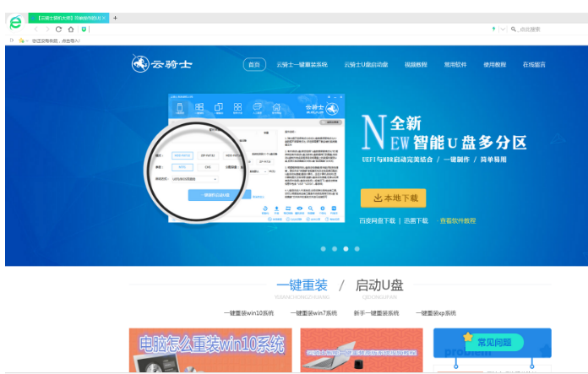Open 新手一键重装系统 link

(376, 313)
